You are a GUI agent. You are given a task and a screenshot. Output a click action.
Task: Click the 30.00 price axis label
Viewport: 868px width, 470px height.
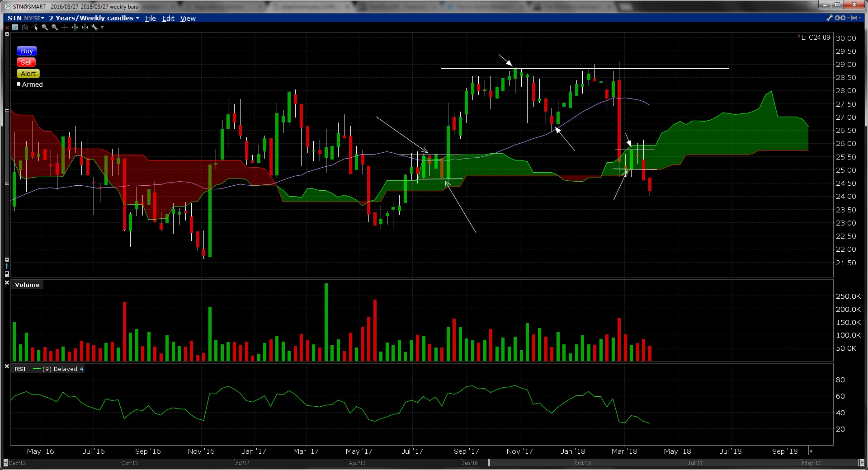[846, 38]
